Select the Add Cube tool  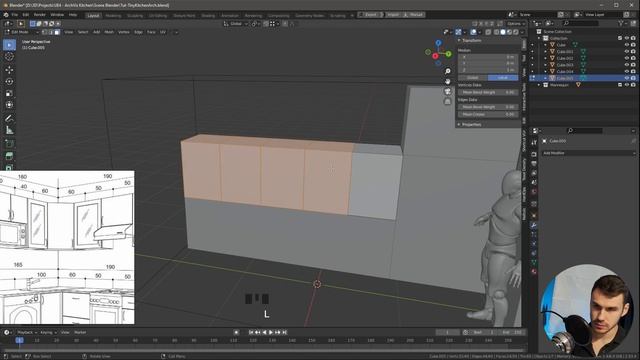[x=9, y=143]
